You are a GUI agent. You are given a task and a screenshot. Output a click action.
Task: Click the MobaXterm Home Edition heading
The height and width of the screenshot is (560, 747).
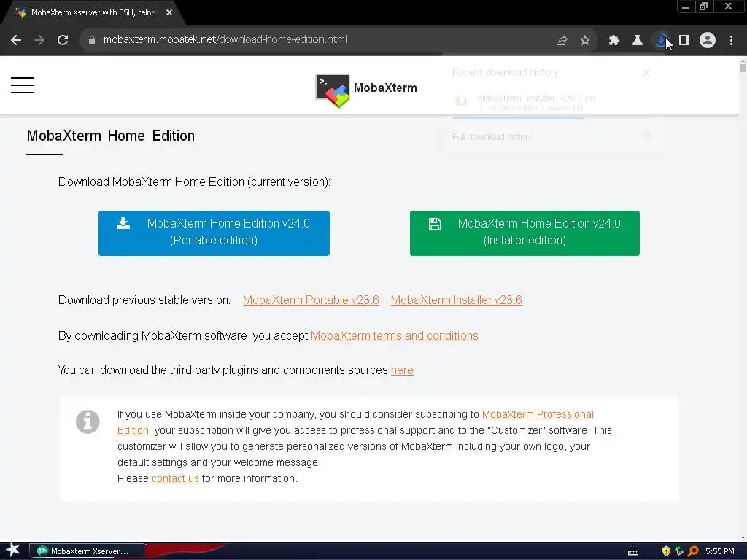(111, 136)
